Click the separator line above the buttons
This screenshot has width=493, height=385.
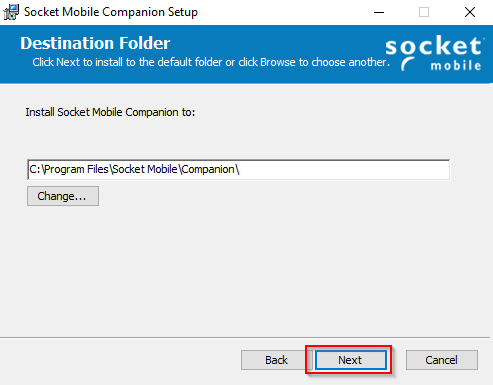(246, 337)
